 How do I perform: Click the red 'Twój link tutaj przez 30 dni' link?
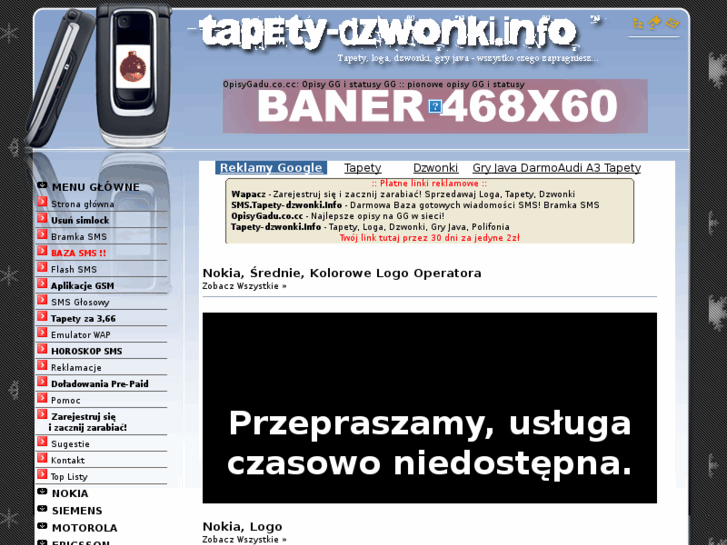point(429,237)
